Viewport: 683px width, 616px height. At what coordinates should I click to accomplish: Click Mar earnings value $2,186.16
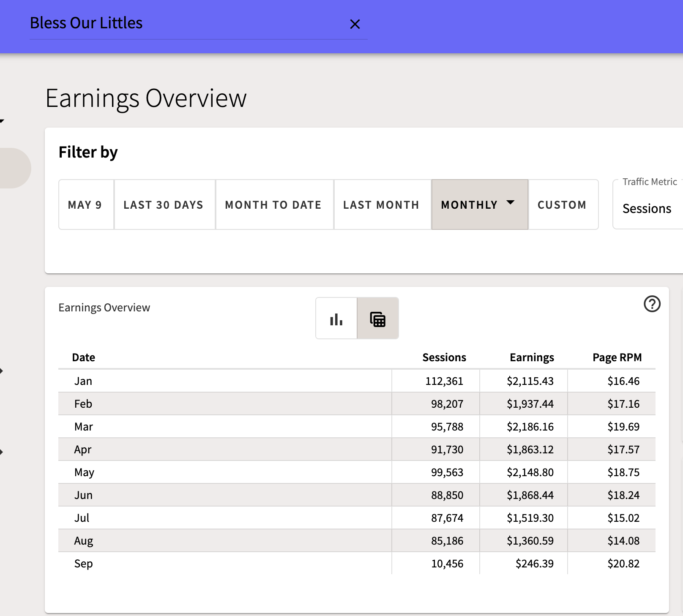(530, 427)
